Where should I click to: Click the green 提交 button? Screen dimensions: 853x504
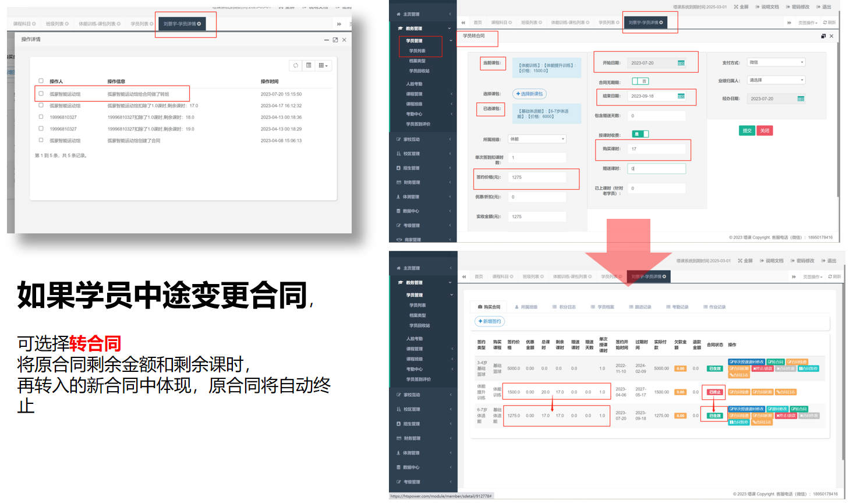(x=746, y=131)
